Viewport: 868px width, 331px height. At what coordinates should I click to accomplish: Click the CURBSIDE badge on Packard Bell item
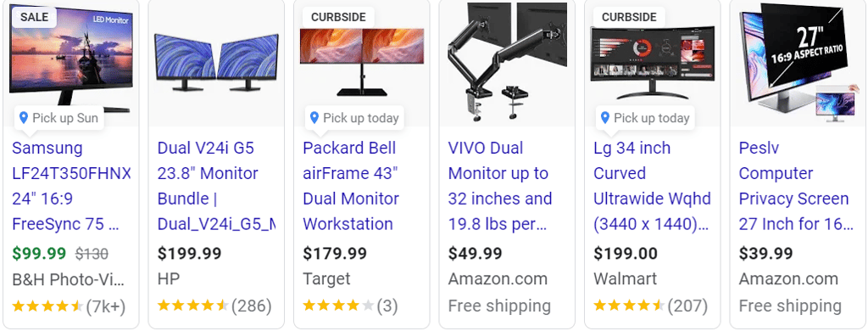tap(338, 17)
